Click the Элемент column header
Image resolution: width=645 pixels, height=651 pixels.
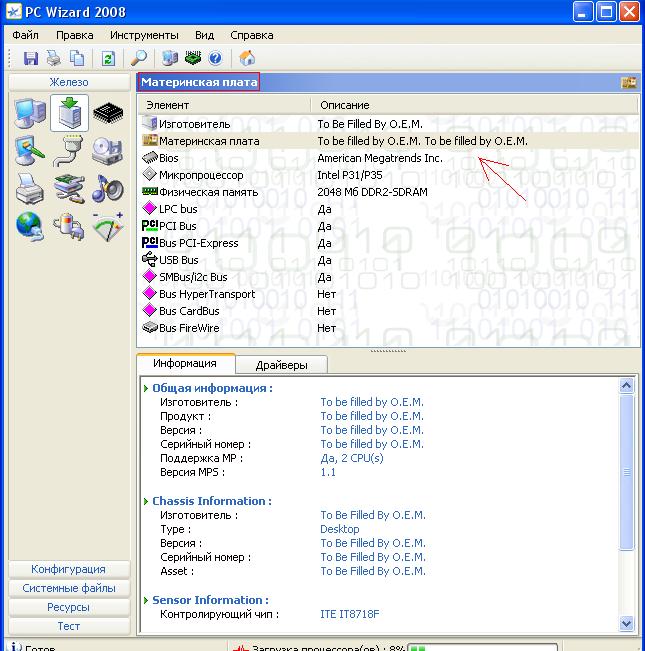coord(167,105)
